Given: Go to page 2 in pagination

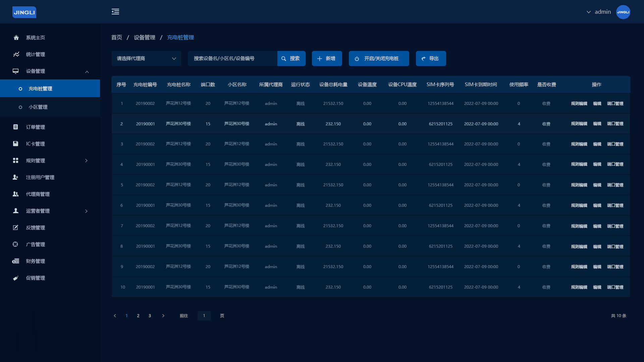Looking at the screenshot, I should 138,316.
